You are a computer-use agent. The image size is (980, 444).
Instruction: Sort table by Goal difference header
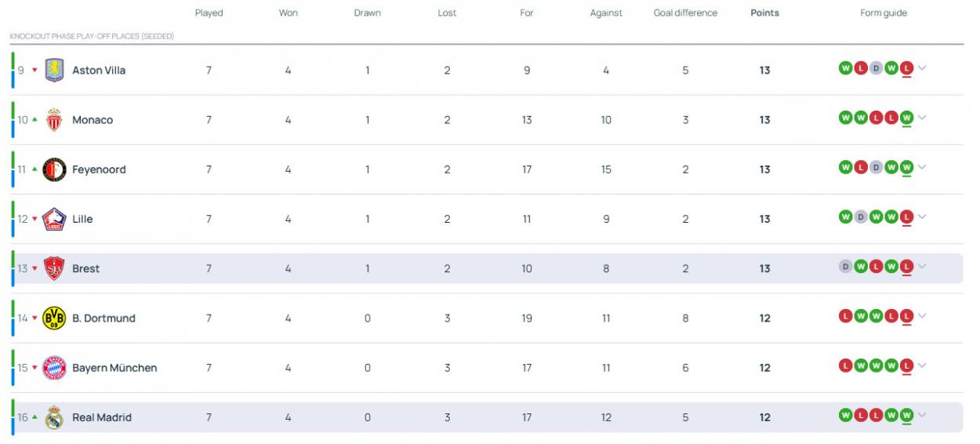[x=685, y=13]
